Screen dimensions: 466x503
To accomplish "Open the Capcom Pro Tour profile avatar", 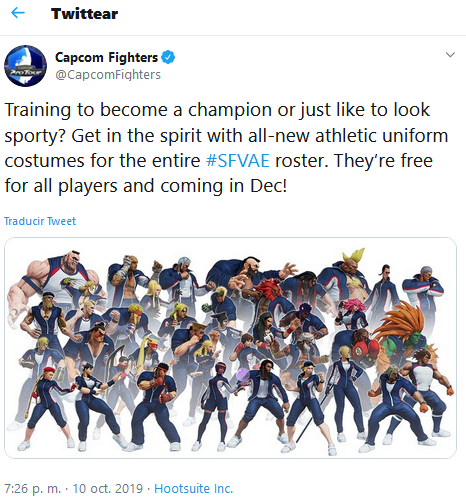I will pos(25,66).
